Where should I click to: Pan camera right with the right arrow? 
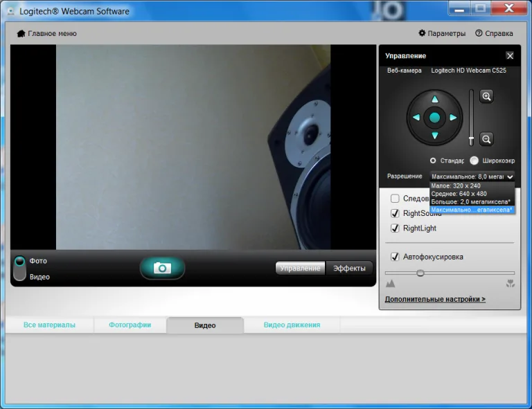pos(453,118)
